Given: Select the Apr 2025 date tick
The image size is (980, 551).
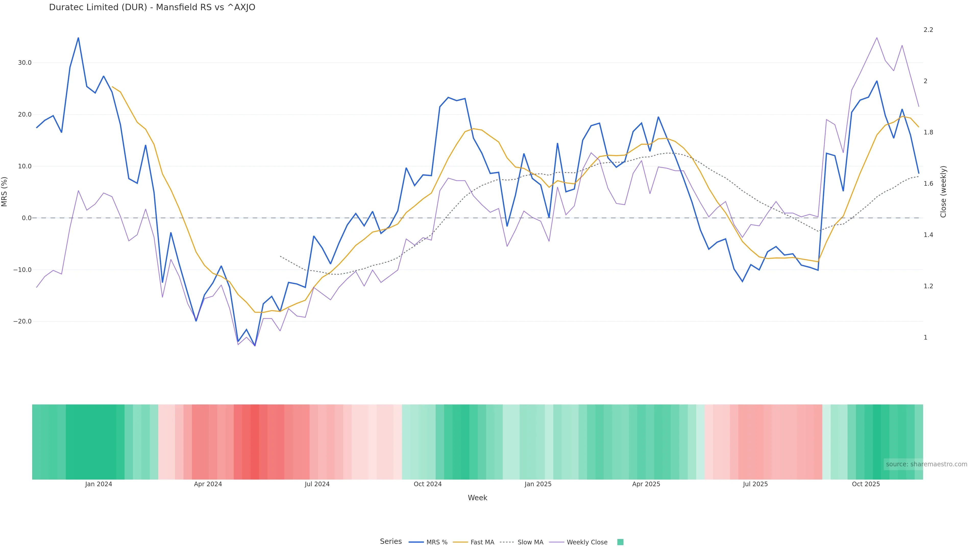Looking at the screenshot, I should coord(646,484).
